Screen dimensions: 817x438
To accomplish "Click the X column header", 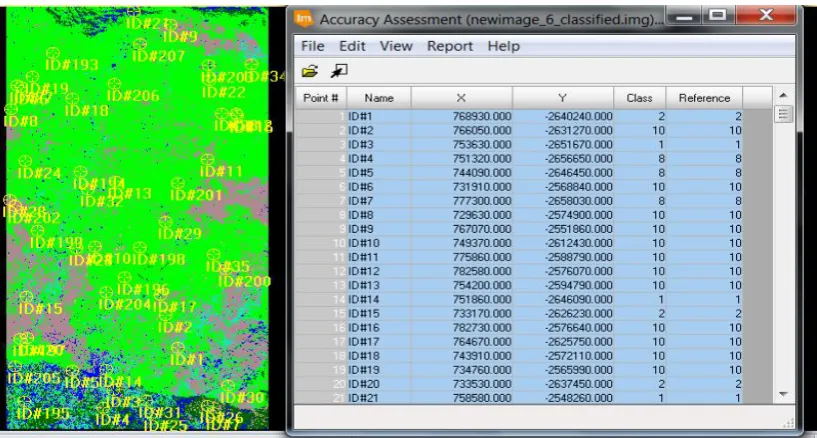I will 461,98.
